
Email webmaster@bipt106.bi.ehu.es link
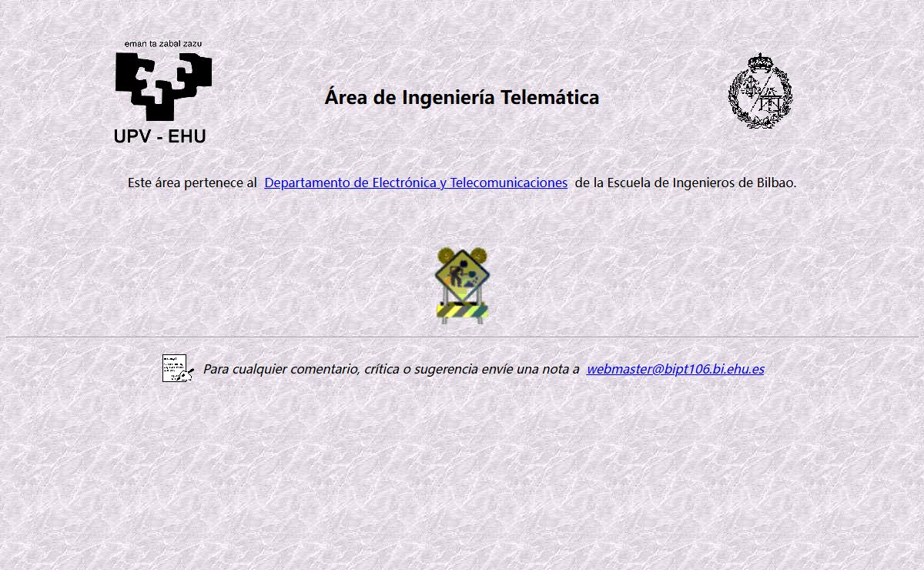click(675, 369)
